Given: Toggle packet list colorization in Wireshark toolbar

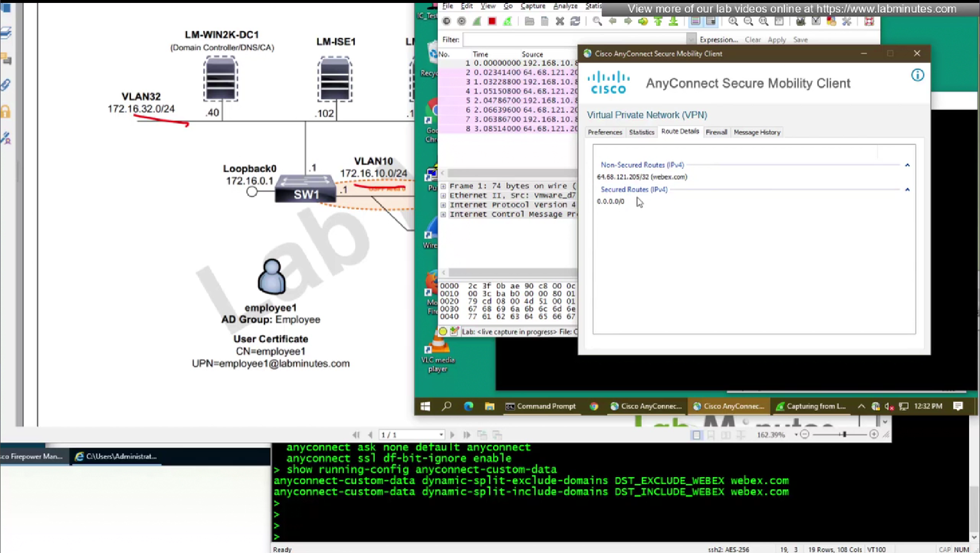Looking at the screenshot, I should tap(696, 21).
